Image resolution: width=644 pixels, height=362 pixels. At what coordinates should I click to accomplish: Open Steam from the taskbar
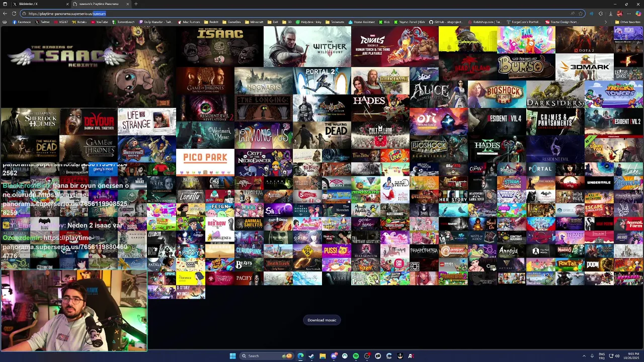point(311,356)
